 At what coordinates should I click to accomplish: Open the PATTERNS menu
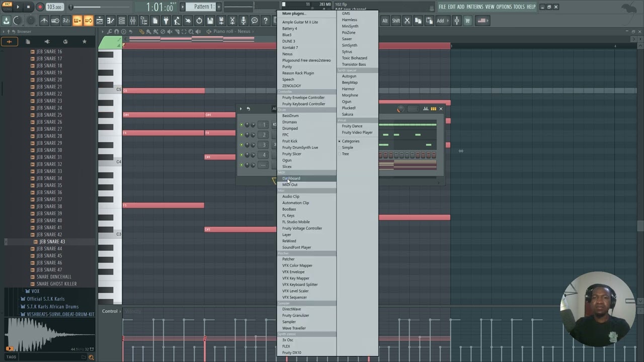coord(474,7)
